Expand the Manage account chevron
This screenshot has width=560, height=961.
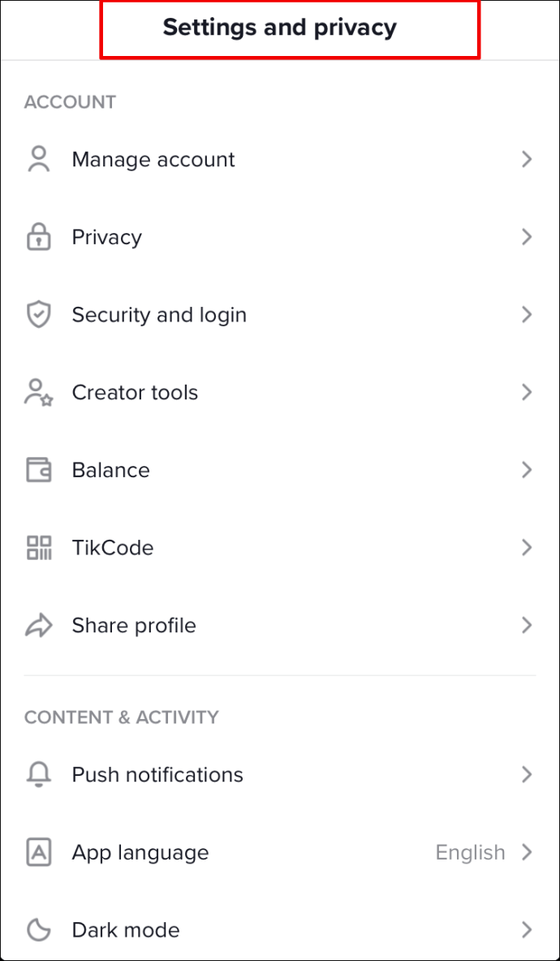pos(527,159)
